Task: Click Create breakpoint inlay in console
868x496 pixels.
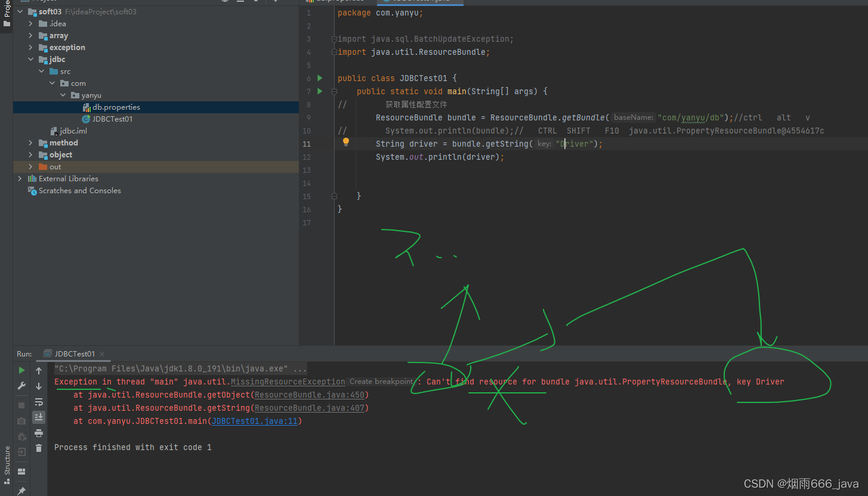Action: (381, 382)
